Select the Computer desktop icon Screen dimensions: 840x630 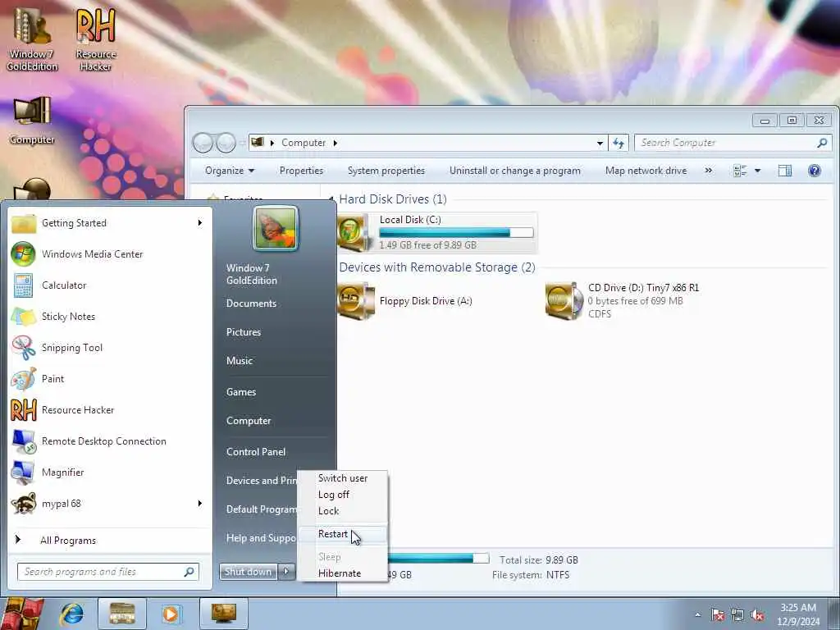(32, 121)
